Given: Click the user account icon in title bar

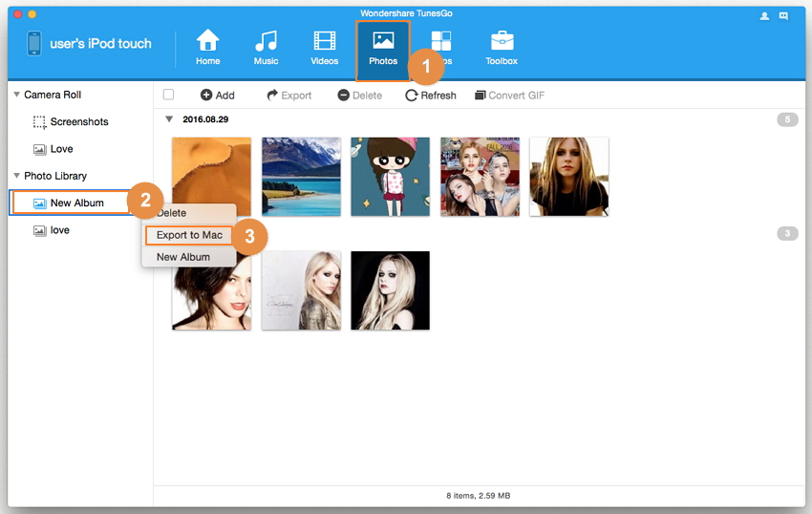Looking at the screenshot, I should pyautogui.click(x=764, y=16).
